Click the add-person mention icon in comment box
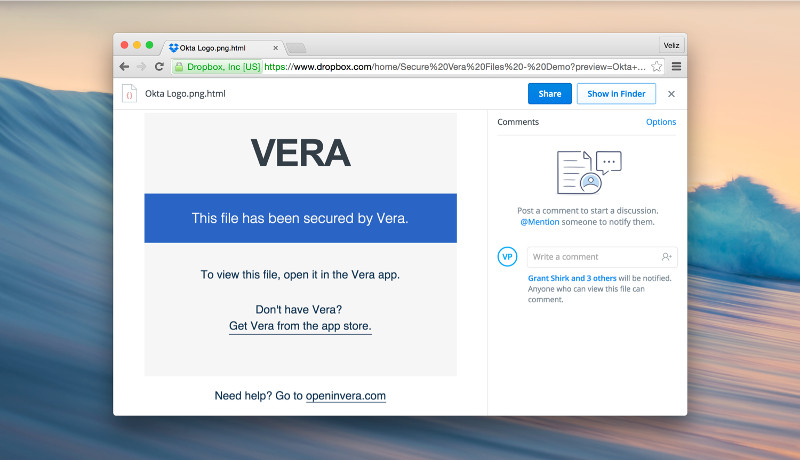This screenshot has height=460, width=800. coord(666,257)
